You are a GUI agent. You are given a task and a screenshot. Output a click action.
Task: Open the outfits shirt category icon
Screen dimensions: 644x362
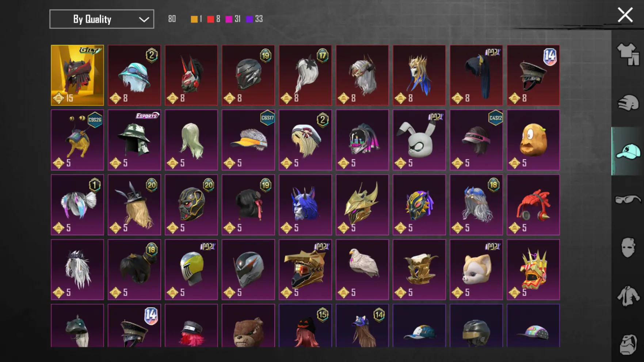(628, 54)
